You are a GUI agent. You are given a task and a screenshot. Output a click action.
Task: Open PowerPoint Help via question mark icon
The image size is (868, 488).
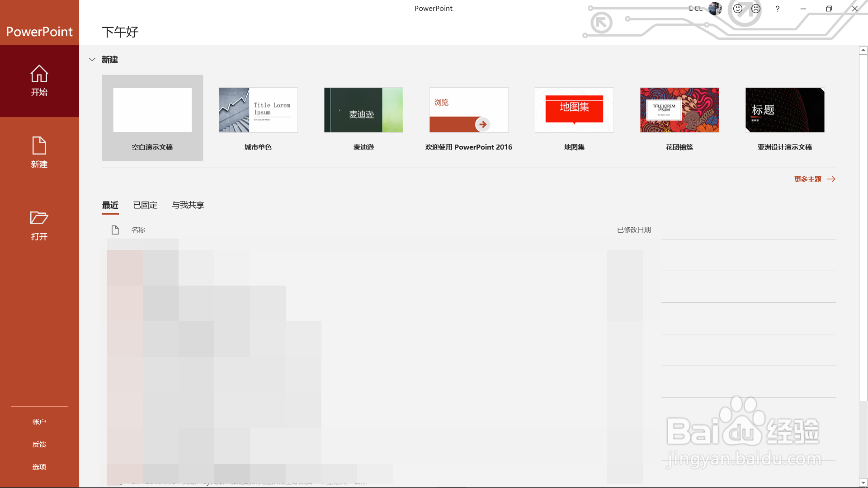(x=777, y=9)
